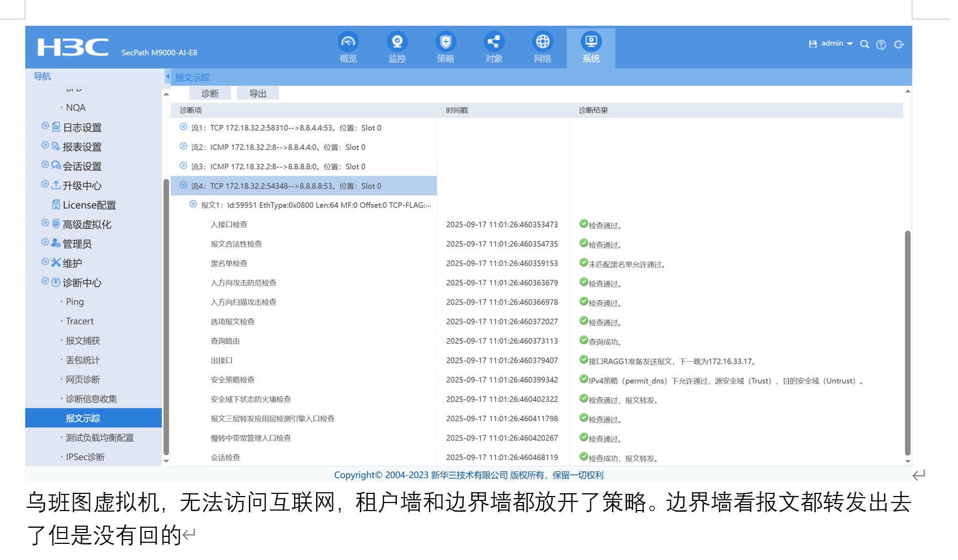Collapse the navigation panel arrow
The height and width of the screenshot is (560, 958).
coord(167,77)
